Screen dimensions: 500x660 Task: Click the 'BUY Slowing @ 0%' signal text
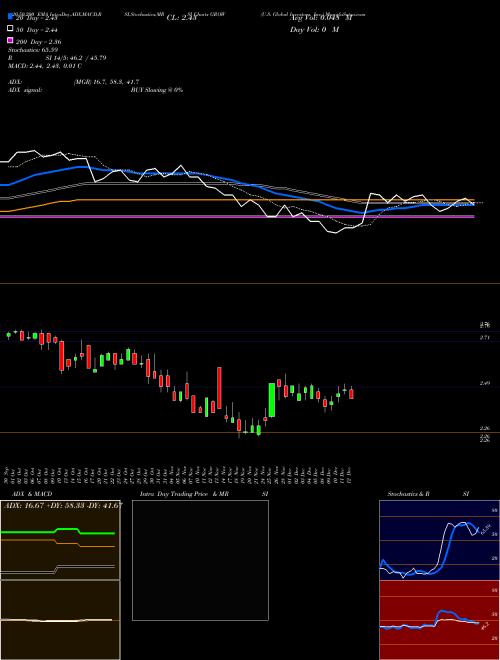coord(157,90)
